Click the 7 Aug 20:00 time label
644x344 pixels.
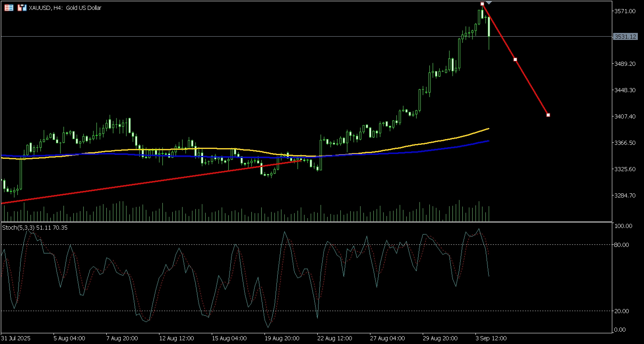(122, 338)
